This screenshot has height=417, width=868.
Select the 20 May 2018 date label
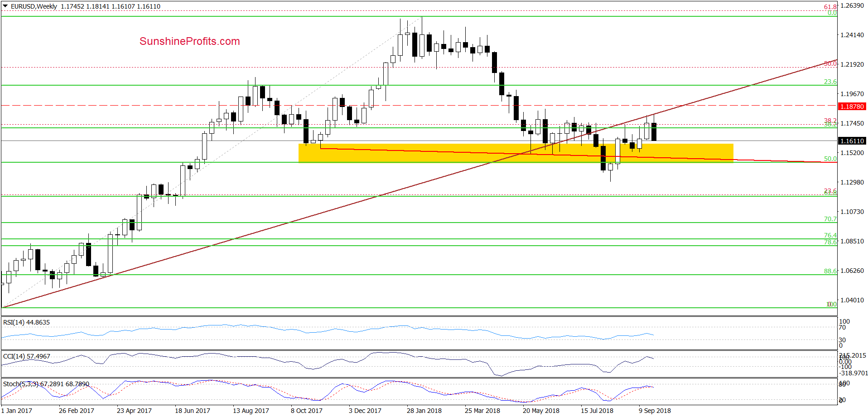tap(541, 411)
